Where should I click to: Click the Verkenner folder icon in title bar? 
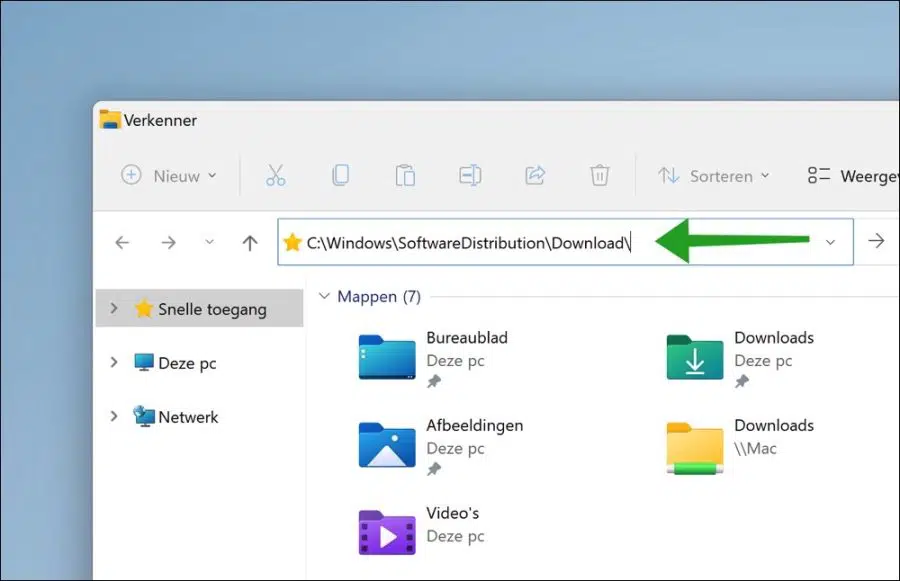coord(110,119)
